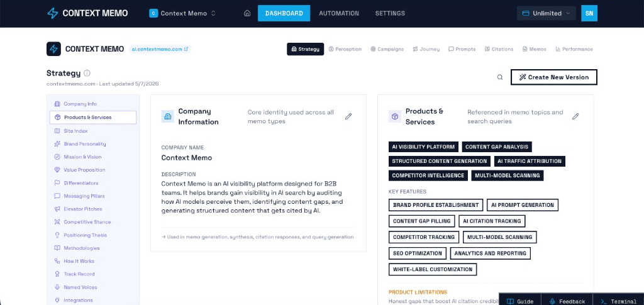The width and height of the screenshot is (644, 305).
Task: Click the ANALYTICS AND REPORTING feature tag
Action: pos(491,253)
